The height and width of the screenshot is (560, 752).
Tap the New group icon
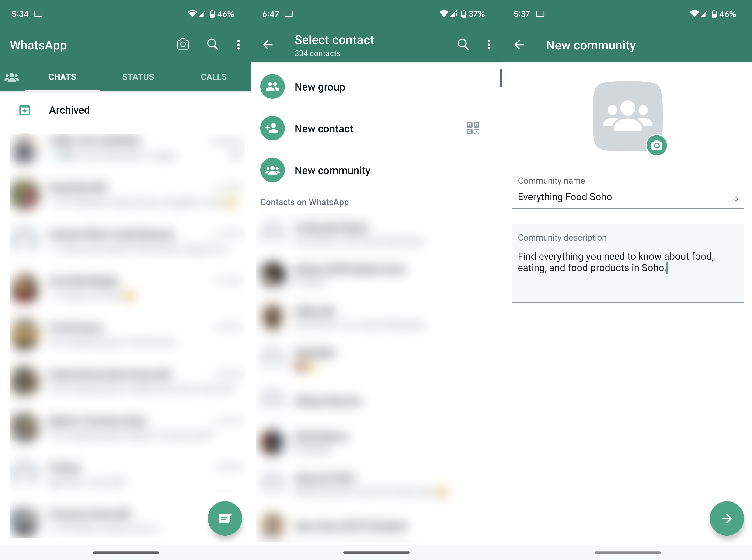[272, 87]
